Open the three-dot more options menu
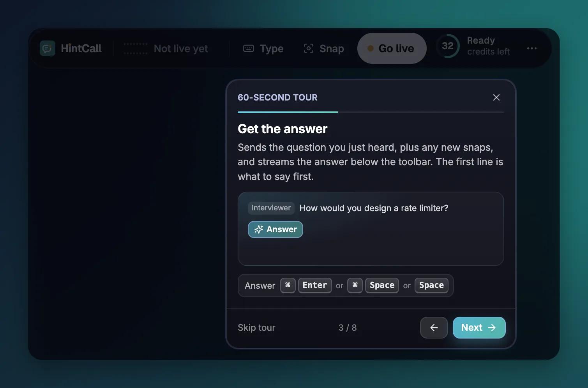 (x=532, y=48)
